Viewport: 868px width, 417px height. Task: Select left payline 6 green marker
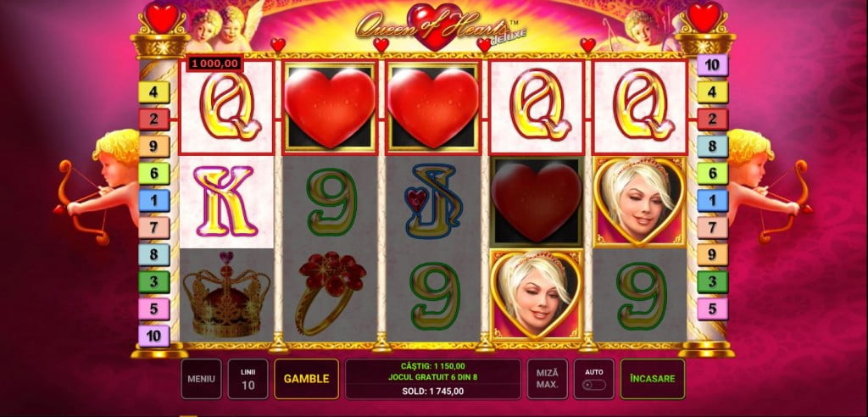[x=153, y=174]
